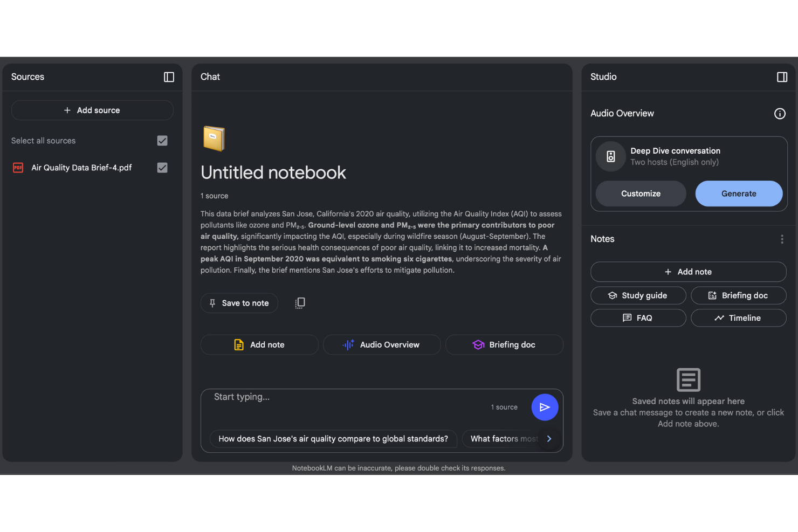Viewport: 798px width, 532px height.
Task: Create a Study guide note
Action: coord(638,295)
